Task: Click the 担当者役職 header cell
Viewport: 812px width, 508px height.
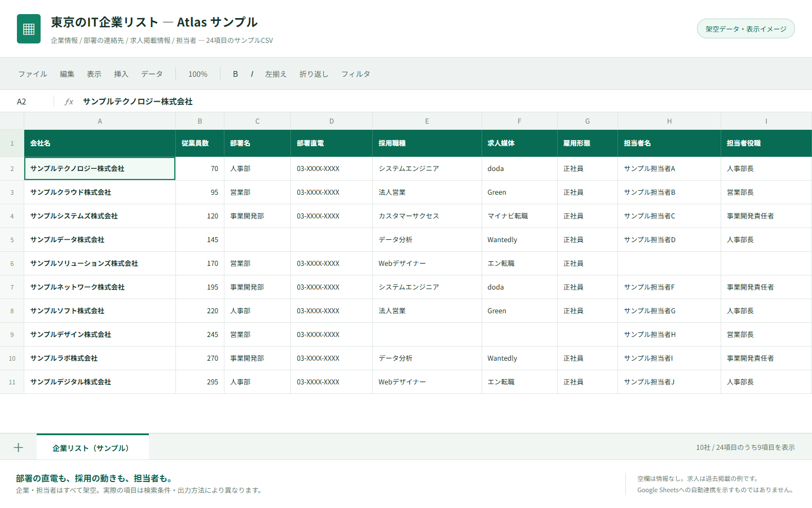Action: pos(766,143)
